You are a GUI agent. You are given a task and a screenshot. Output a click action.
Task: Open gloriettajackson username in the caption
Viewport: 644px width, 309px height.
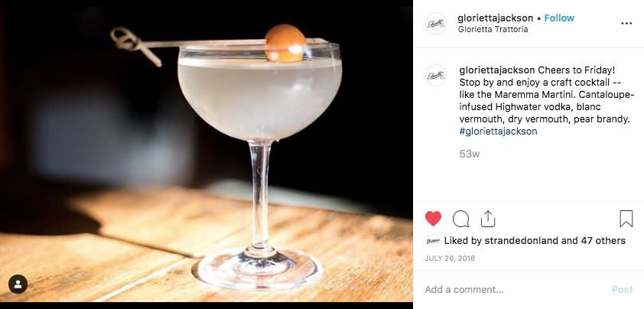click(497, 70)
